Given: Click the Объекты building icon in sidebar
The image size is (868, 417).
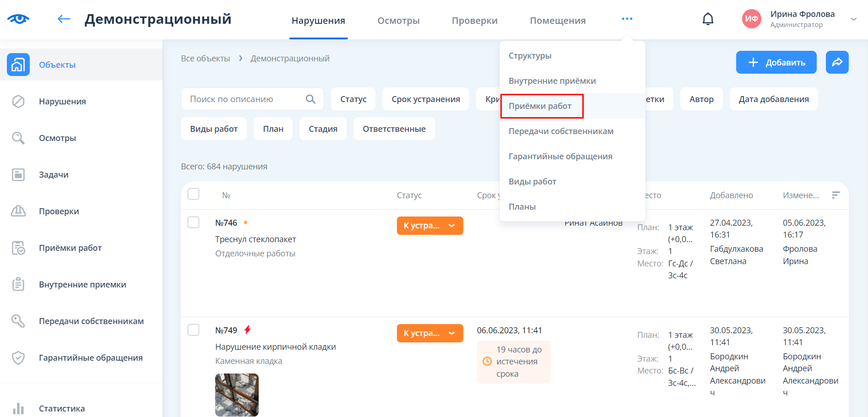Looking at the screenshot, I should [x=18, y=65].
